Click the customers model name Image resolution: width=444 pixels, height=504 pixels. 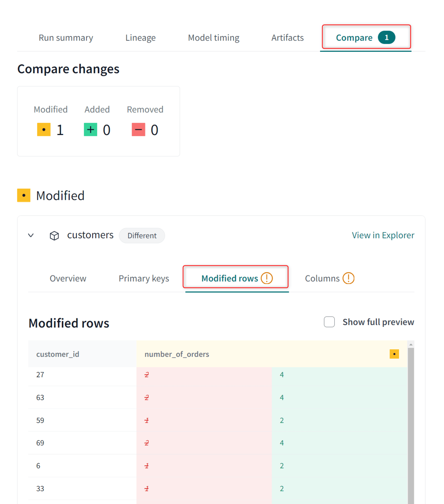pos(90,235)
